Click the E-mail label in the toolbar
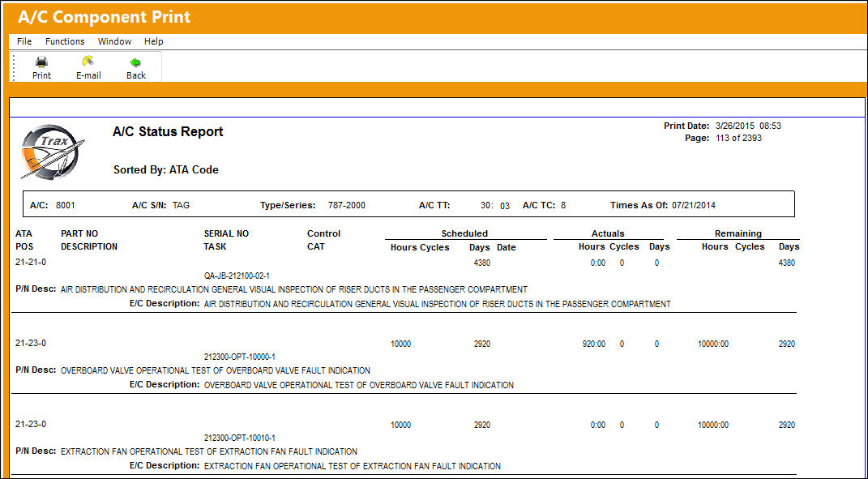868x479 pixels. tap(88, 75)
